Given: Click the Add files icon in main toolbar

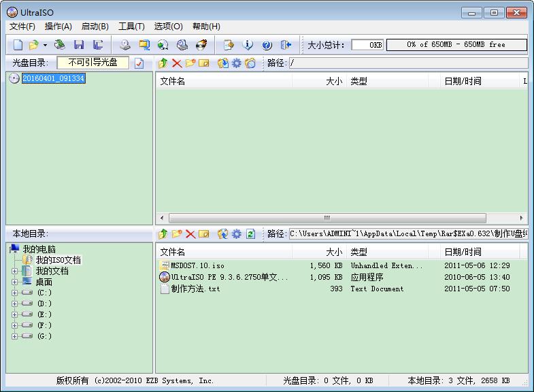Looking at the screenshot, I should click(229, 45).
